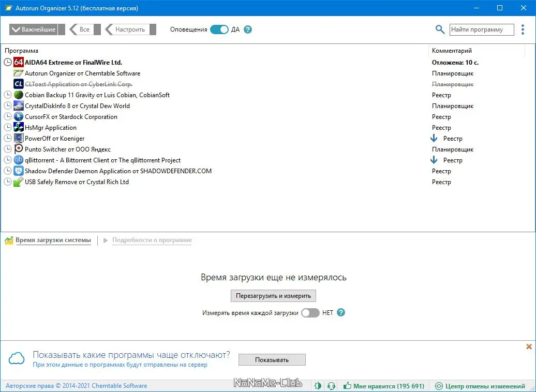
Task: Click Мне нравится (195 691) like button
Action: 384,386
